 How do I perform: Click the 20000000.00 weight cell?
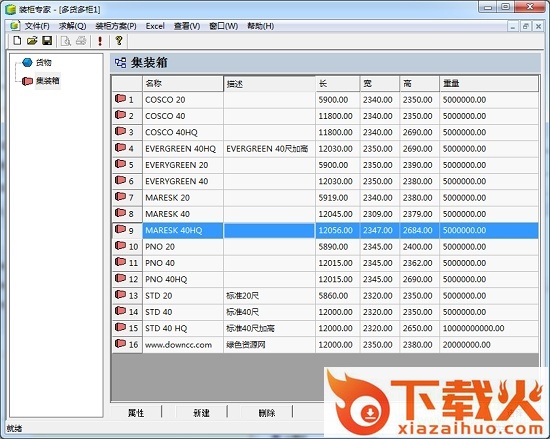point(489,345)
